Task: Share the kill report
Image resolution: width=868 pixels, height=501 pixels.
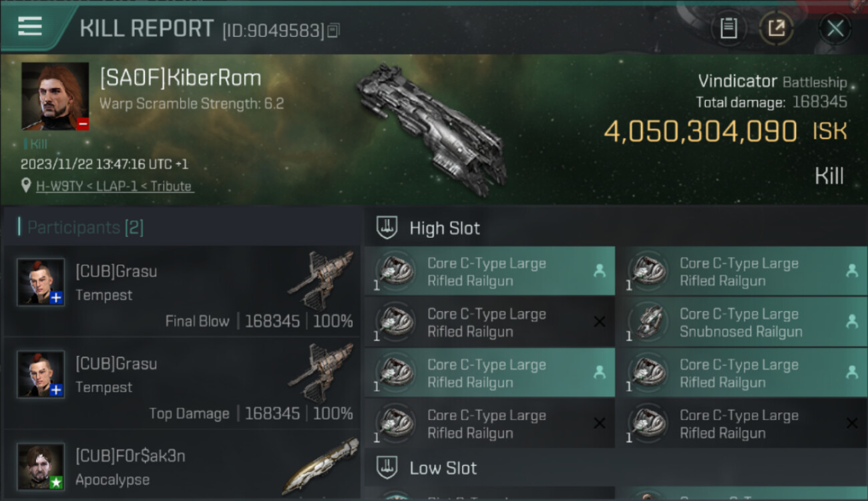Action: click(776, 28)
